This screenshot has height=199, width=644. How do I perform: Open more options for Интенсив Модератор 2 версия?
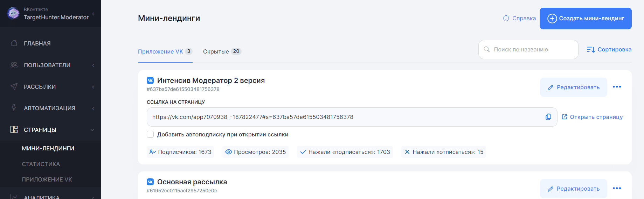[617, 87]
